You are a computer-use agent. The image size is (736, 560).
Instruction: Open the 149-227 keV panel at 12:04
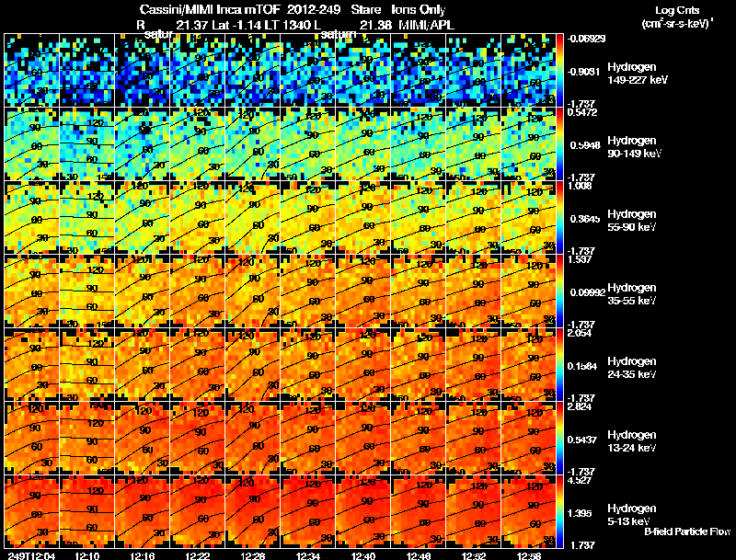click(31, 71)
